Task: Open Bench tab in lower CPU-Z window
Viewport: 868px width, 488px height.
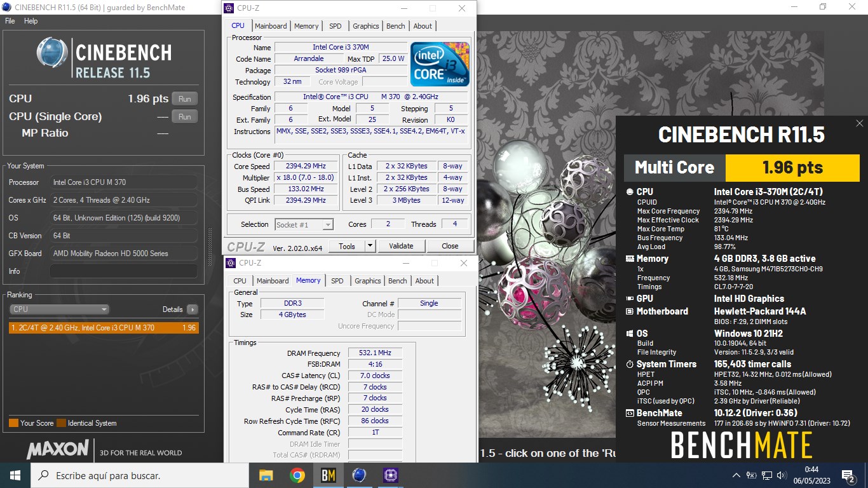Action: point(397,281)
